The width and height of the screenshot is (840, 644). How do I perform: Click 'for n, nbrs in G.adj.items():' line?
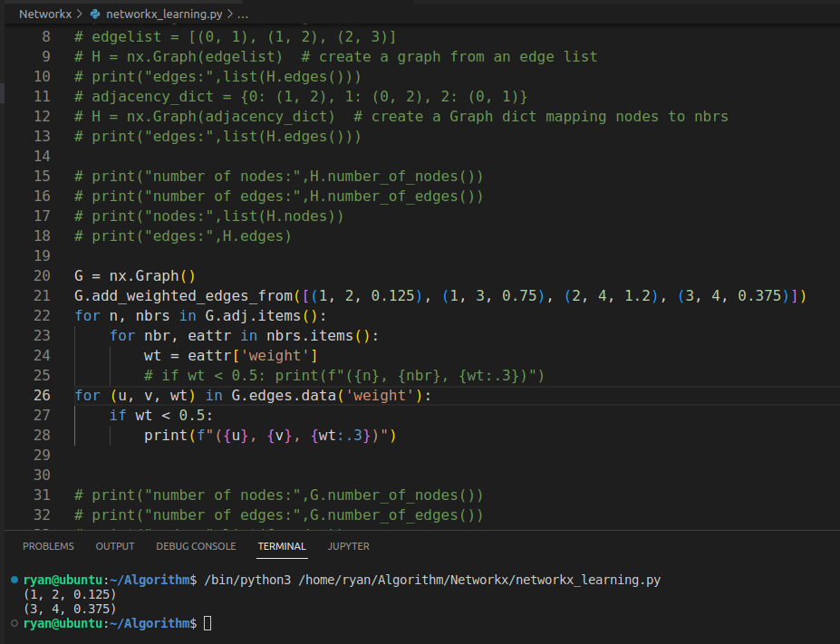(200, 316)
